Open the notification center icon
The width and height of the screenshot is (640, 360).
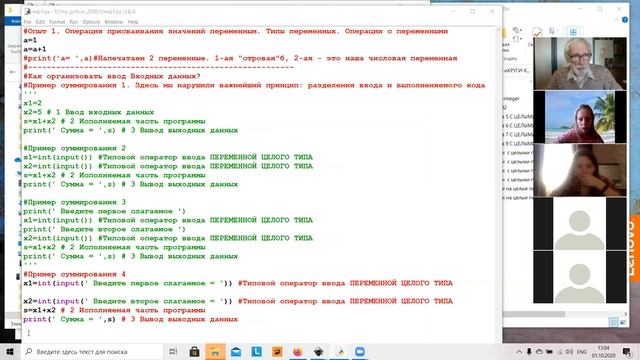click(627, 351)
